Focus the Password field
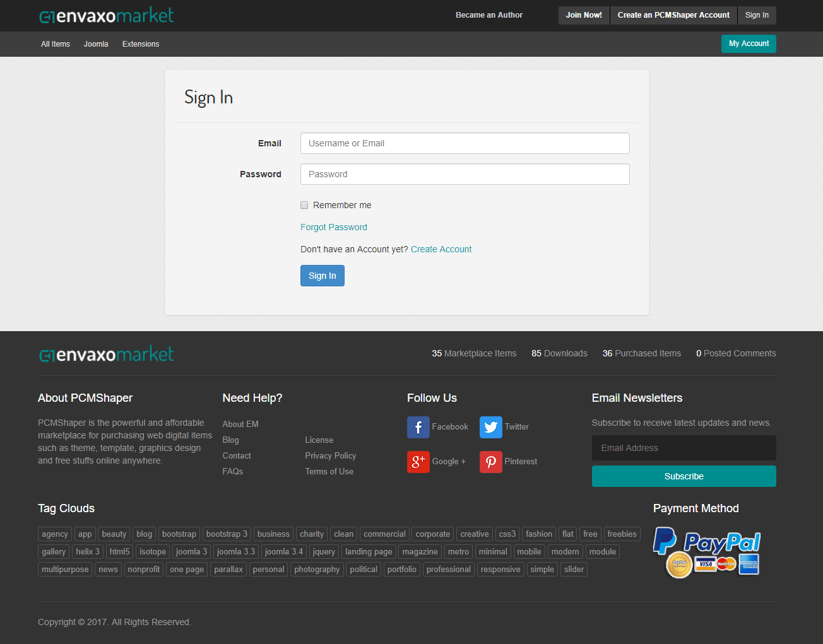 click(465, 174)
